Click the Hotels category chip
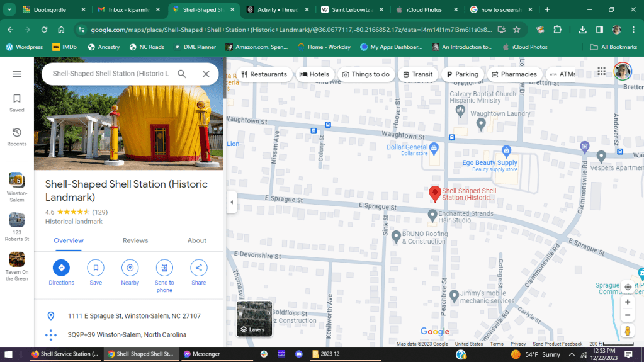 coord(314,74)
